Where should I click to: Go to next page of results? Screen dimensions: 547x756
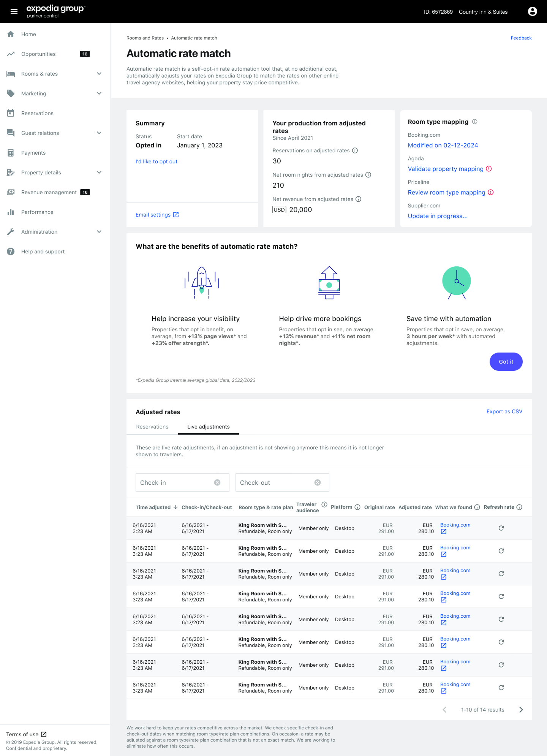521,710
